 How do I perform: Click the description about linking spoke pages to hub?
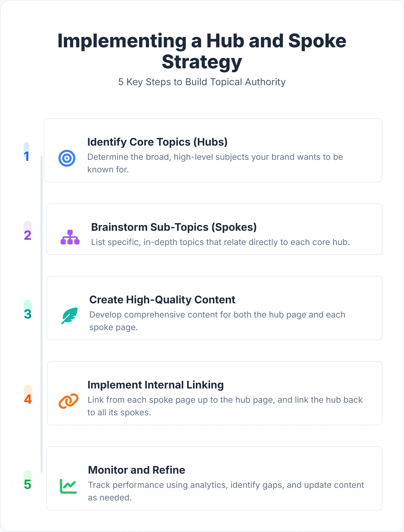pyautogui.click(x=225, y=406)
